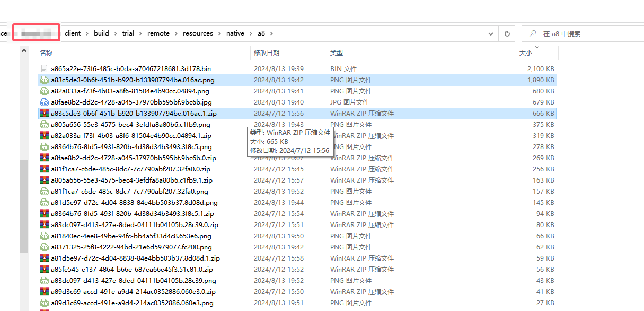
Task: Go to the trial folder in breadcrumb
Action: tap(128, 33)
